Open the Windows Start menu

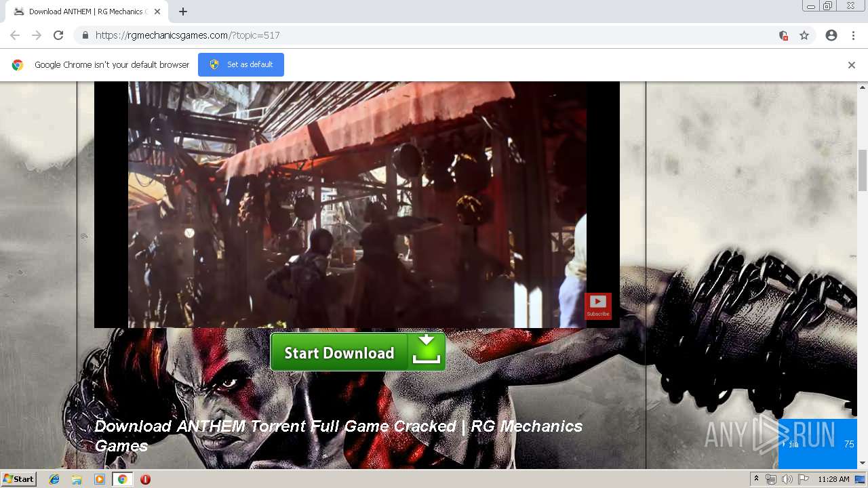point(18,479)
